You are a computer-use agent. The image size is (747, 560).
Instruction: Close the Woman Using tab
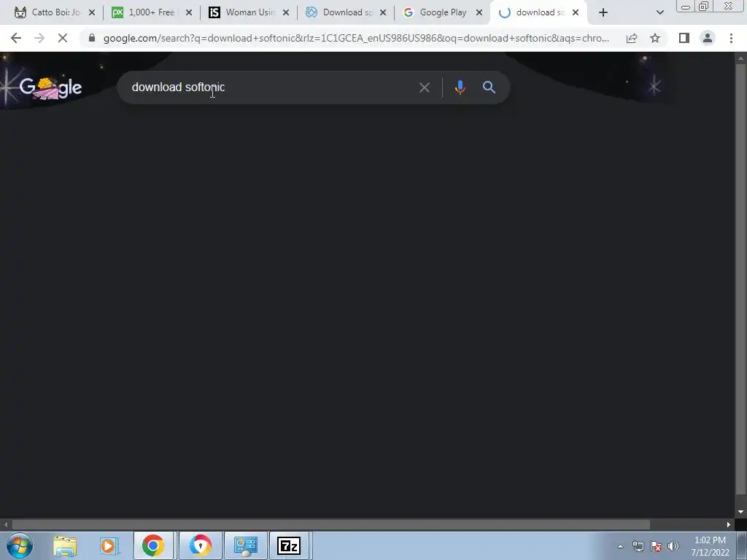pyautogui.click(x=286, y=13)
